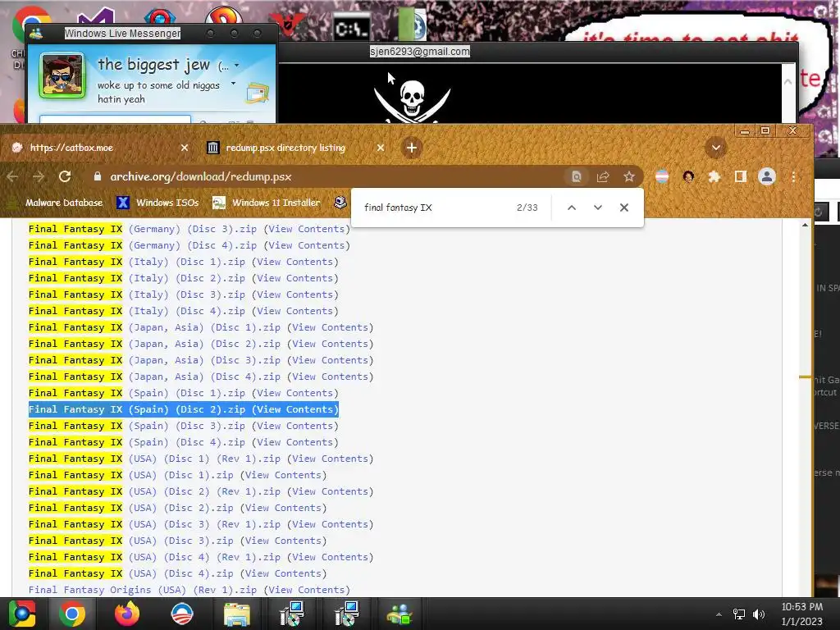
Task: Download Final Fantasy IX (Japan, Asia) (Disc 1).zip
Action: point(154,327)
